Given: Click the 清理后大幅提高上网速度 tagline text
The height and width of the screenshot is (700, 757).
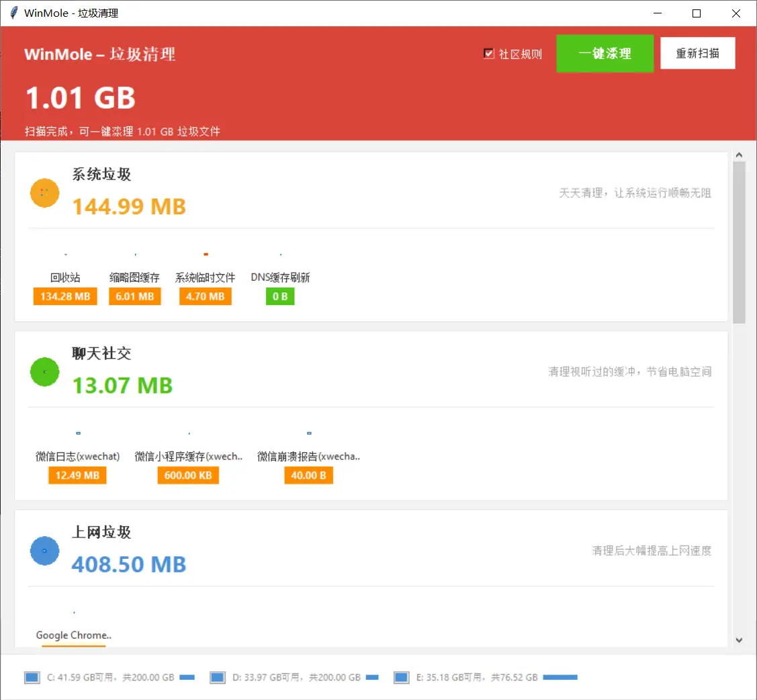Looking at the screenshot, I should click(652, 551).
